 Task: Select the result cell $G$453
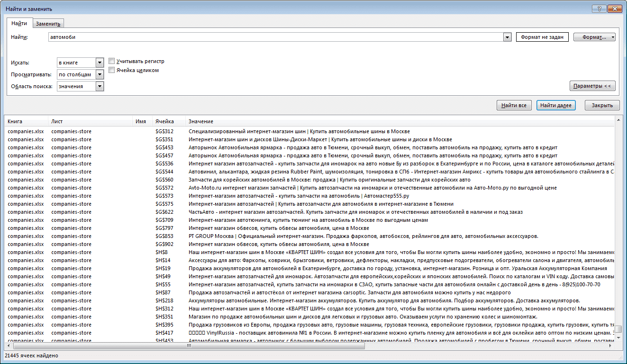tap(164, 147)
